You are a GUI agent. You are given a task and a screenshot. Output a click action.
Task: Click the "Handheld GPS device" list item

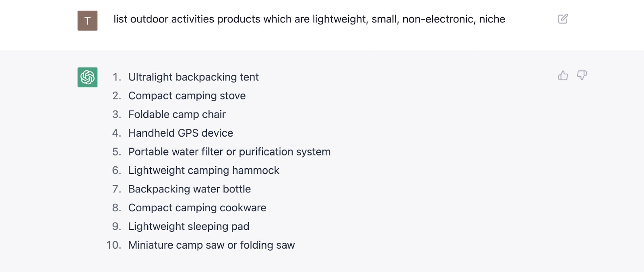click(x=181, y=133)
